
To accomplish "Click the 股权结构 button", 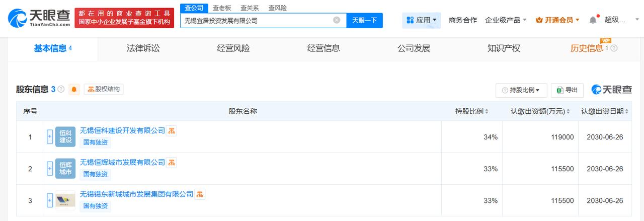I will point(104,89).
